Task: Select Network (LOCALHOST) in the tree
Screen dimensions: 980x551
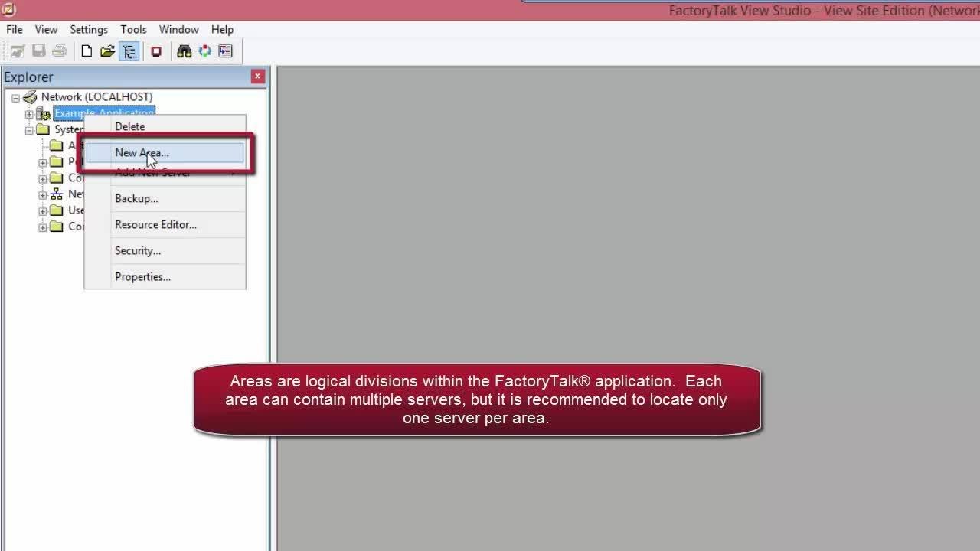Action: click(96, 96)
